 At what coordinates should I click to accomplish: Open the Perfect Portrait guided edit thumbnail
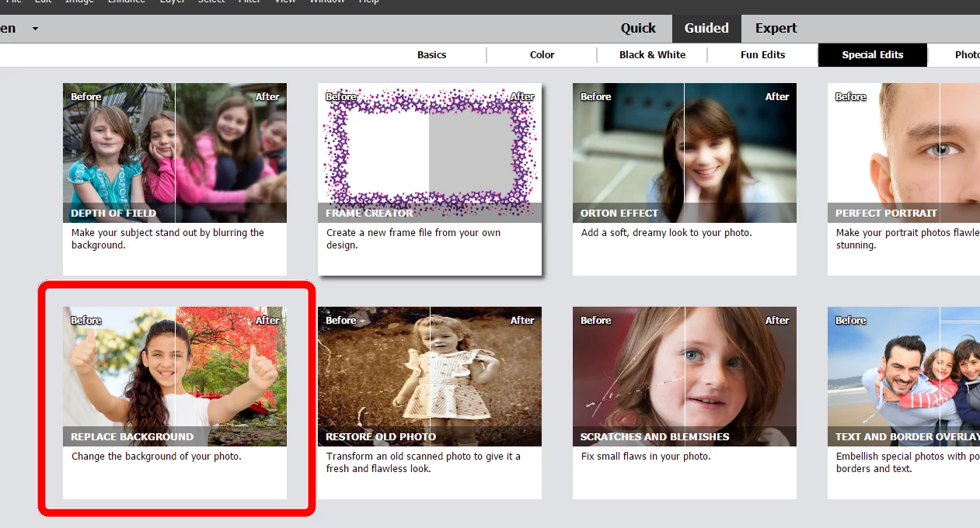pyautogui.click(x=904, y=153)
